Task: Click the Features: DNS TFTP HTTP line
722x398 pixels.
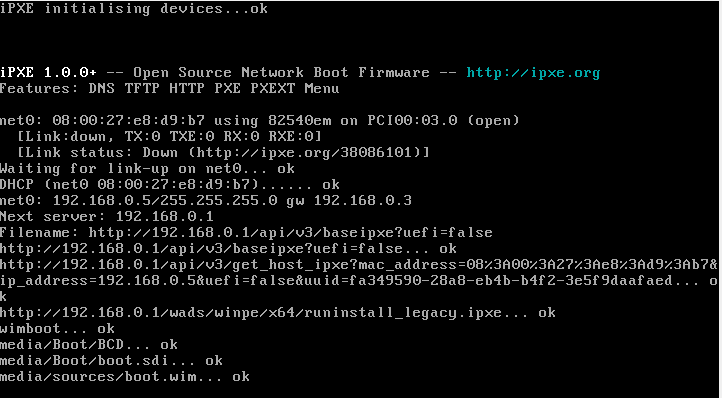Action: [169, 88]
